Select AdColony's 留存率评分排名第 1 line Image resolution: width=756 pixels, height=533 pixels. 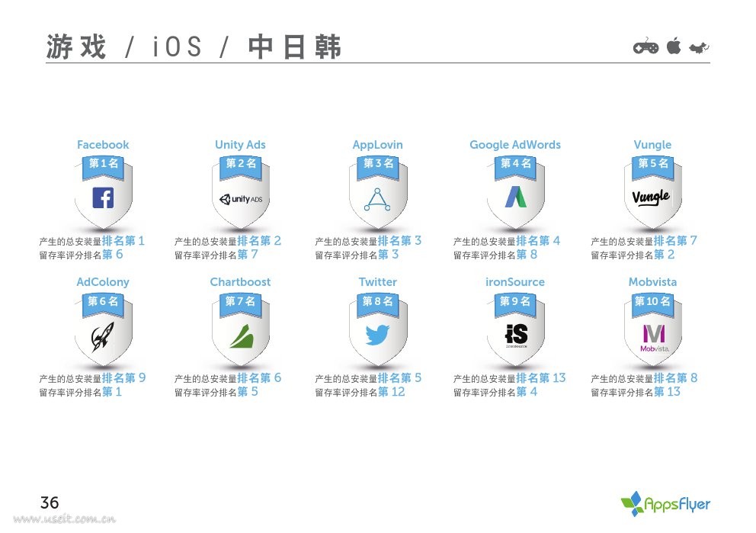click(x=81, y=392)
